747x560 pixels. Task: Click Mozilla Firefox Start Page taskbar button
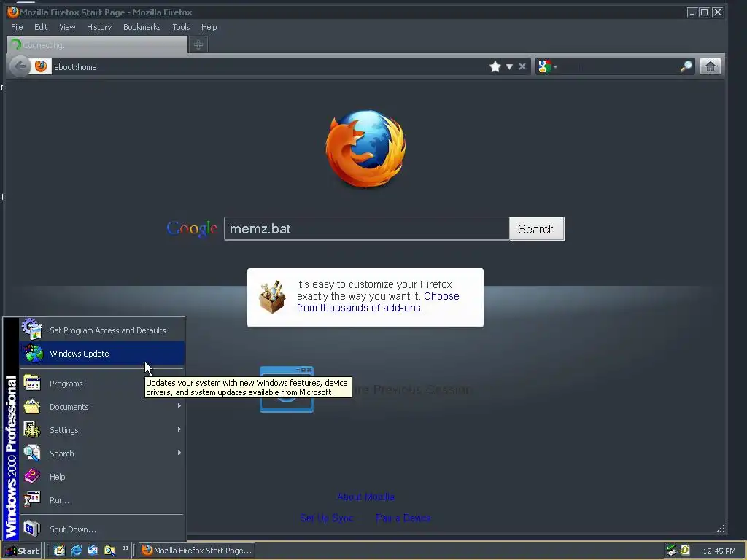[x=196, y=551]
